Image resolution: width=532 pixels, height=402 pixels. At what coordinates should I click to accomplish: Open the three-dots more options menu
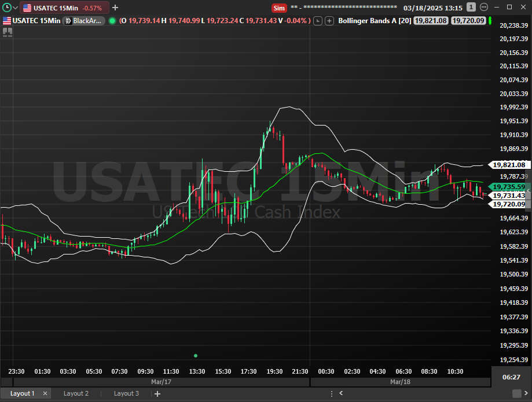[x=483, y=8]
